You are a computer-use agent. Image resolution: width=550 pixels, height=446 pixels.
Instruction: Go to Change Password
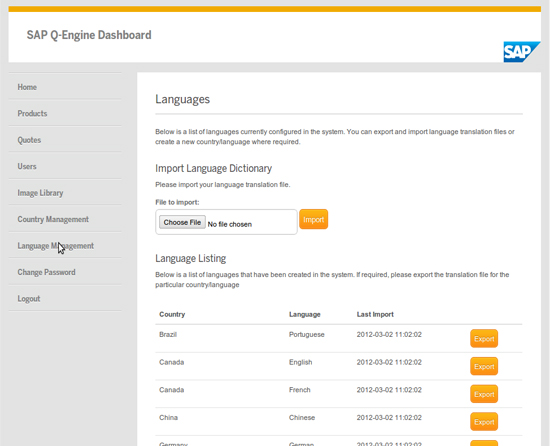pos(46,272)
